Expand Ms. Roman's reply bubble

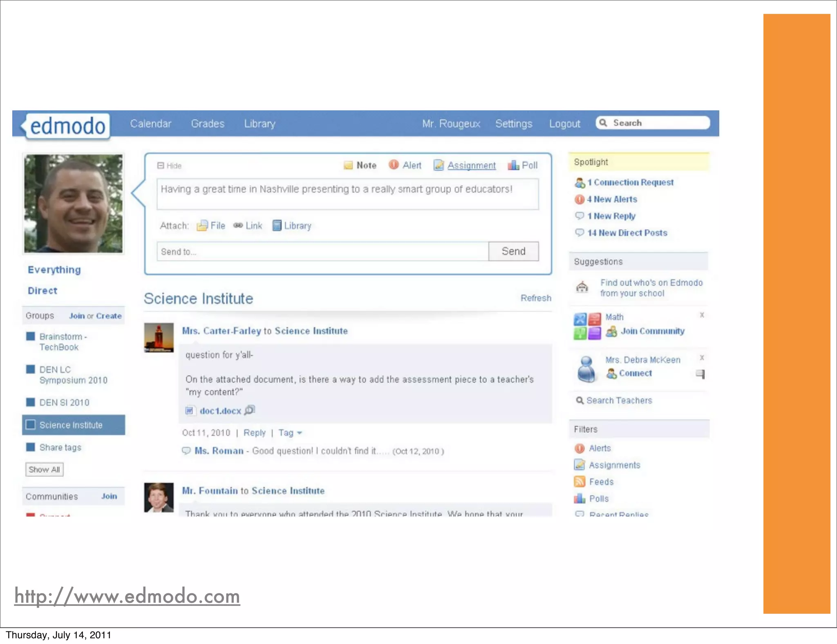click(x=186, y=451)
